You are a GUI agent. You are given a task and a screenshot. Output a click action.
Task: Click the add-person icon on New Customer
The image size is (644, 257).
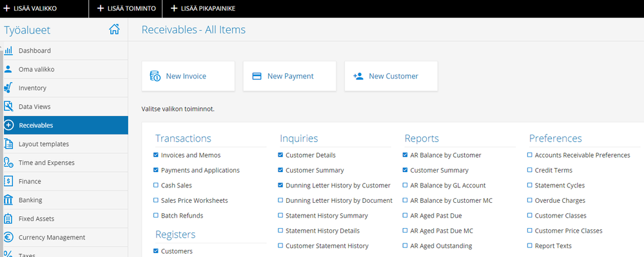coord(358,76)
